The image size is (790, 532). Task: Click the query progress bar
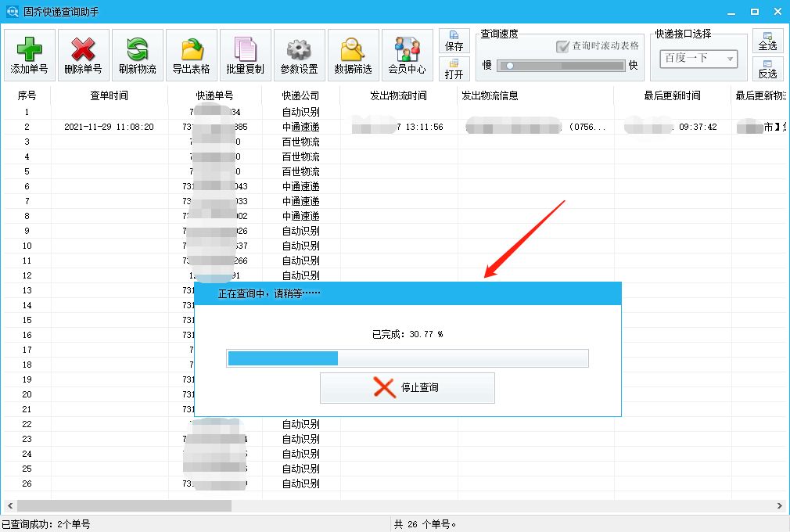(407, 358)
